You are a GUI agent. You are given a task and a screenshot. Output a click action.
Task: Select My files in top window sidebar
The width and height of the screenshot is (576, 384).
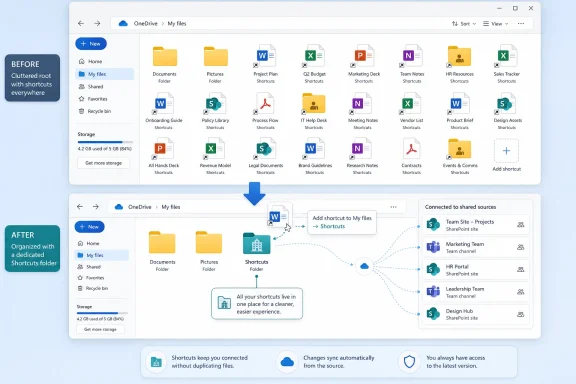coord(104,74)
